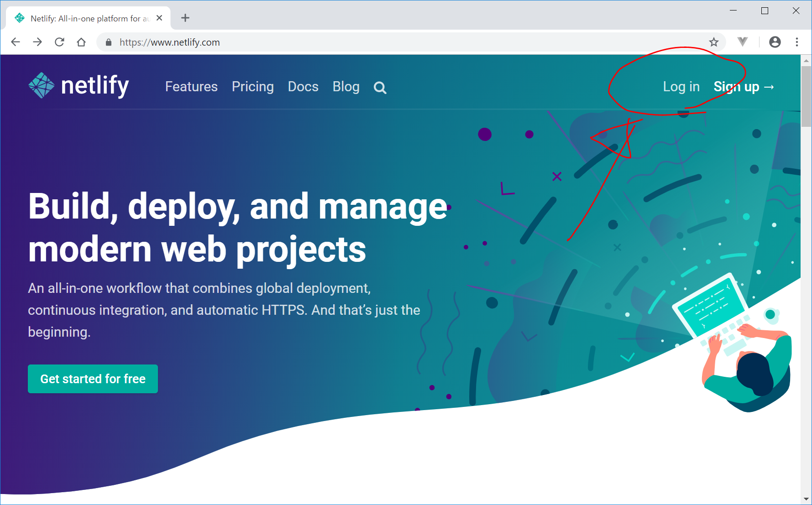Open the site search magnifier icon
812x505 pixels.
(380, 88)
